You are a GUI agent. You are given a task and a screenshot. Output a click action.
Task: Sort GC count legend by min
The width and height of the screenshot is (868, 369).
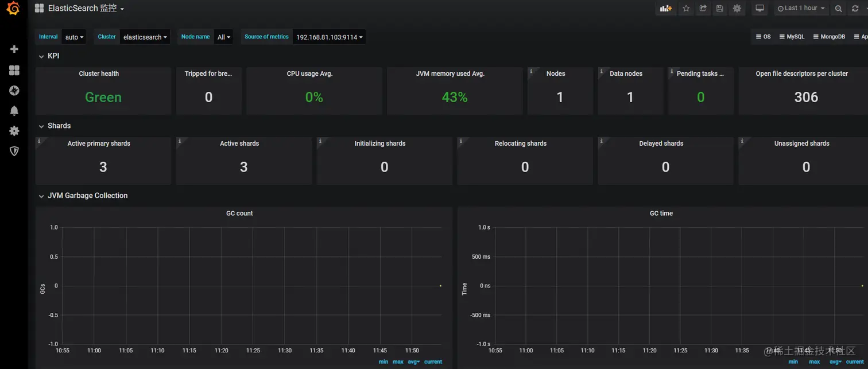click(x=383, y=362)
